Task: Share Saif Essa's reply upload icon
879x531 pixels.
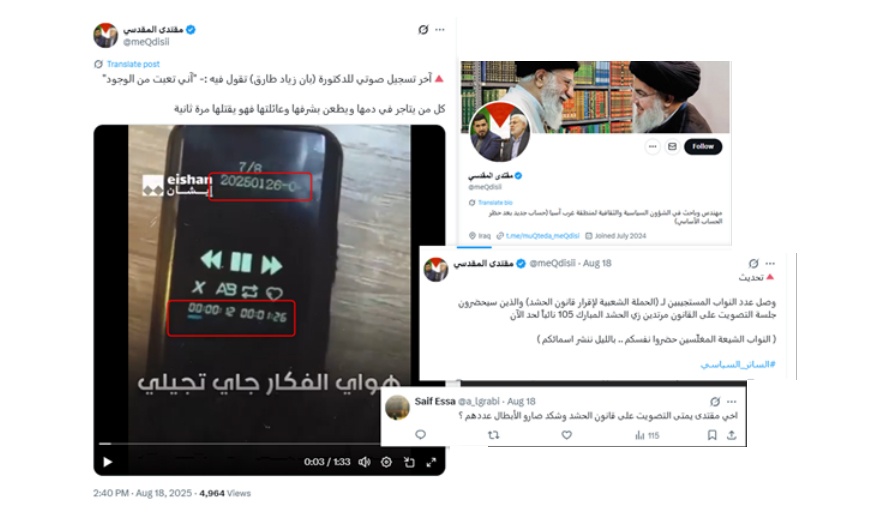Action: (732, 435)
